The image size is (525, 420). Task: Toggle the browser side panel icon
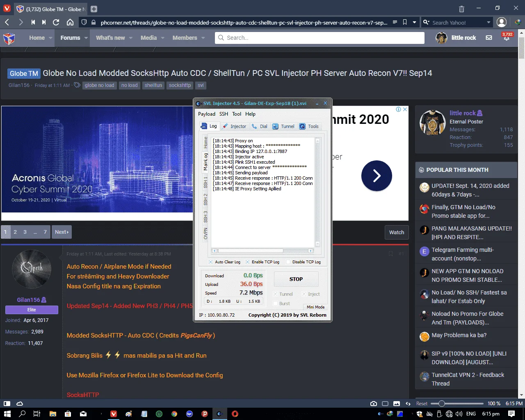click(x=7, y=404)
